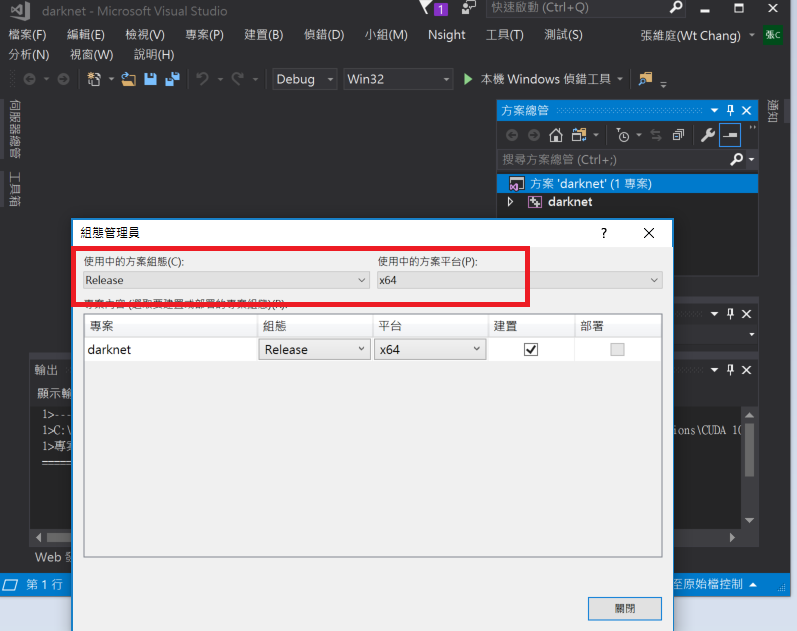Open the 建置(B) menu
797x631 pixels.
pos(263,35)
